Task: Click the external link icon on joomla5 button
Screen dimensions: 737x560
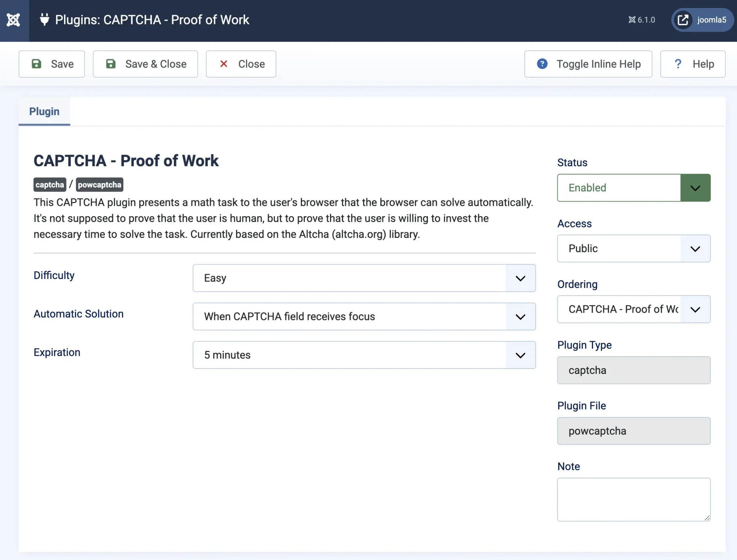Action: point(683,20)
